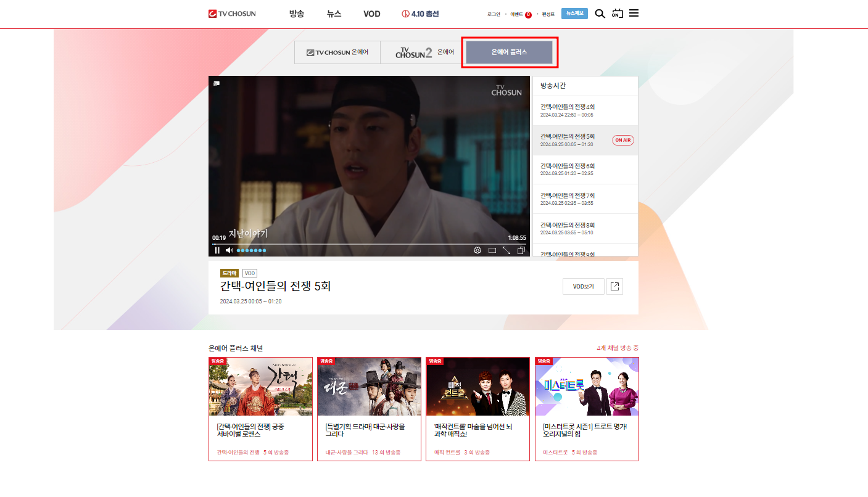The width and height of the screenshot is (868, 497).
Task: Adjust the volume dots slider
Action: [252, 250]
